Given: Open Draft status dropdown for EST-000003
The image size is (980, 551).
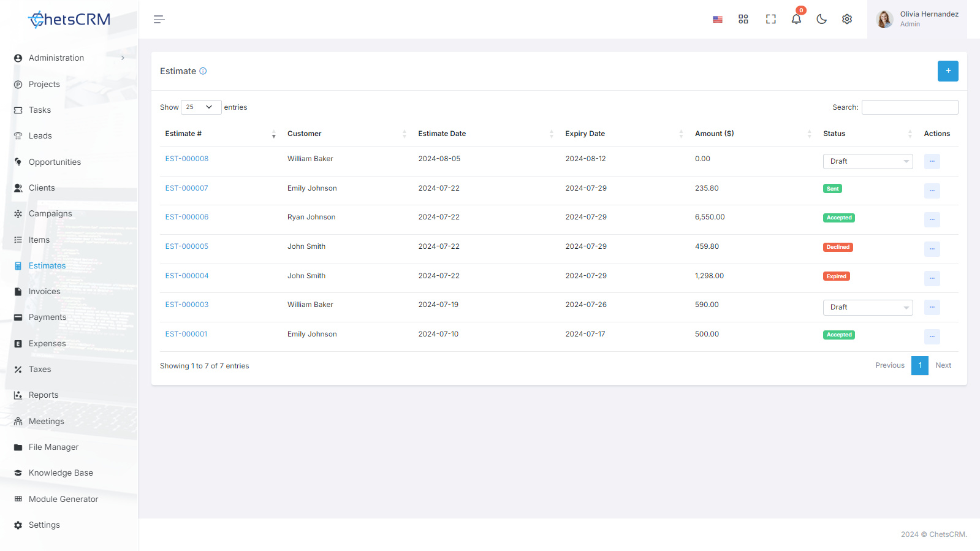Looking at the screenshot, I should tap(868, 308).
